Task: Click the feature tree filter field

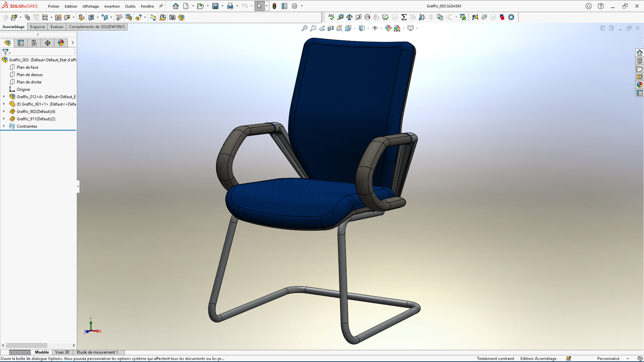Action: (38, 52)
